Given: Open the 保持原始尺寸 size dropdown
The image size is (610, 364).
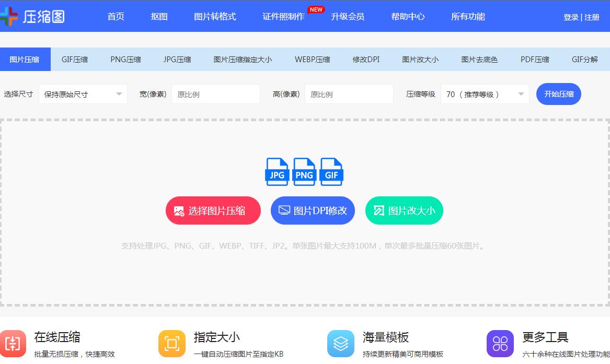Looking at the screenshot, I should [83, 94].
